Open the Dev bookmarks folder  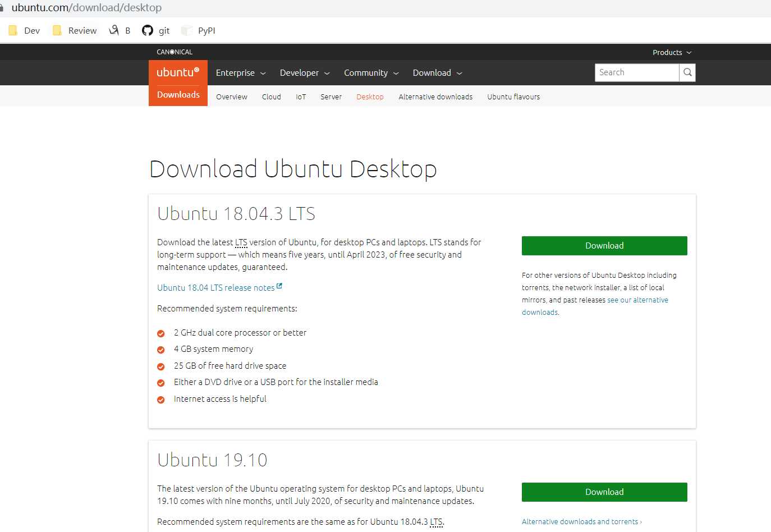click(24, 30)
